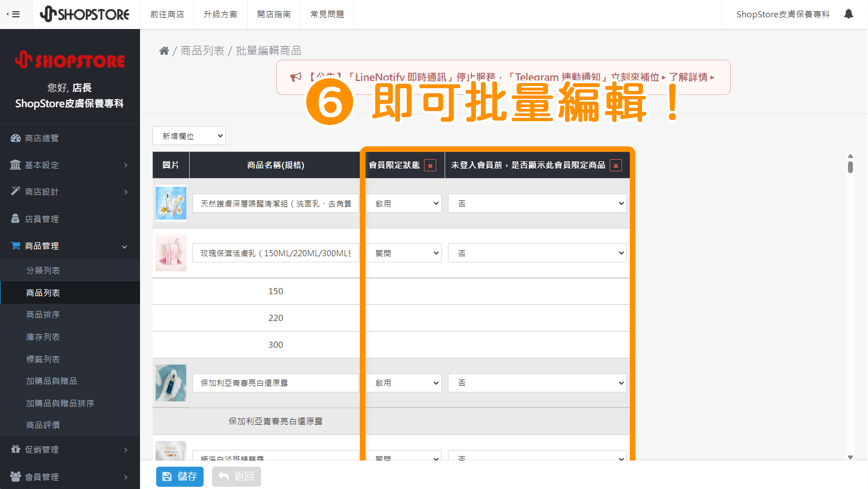Expand 商店設計 menu
Screen dimensions: 868x489
[70, 191]
